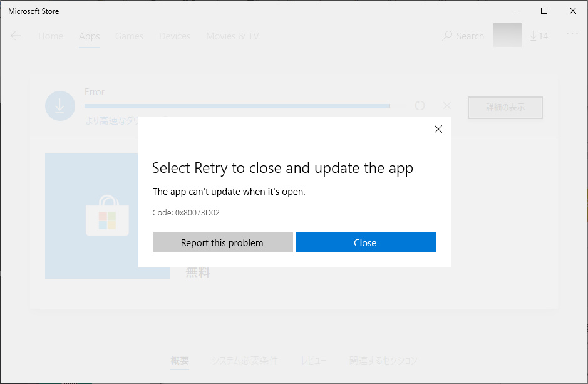588x384 pixels.
Task: Dismiss the error dialog with X
Action: click(438, 129)
